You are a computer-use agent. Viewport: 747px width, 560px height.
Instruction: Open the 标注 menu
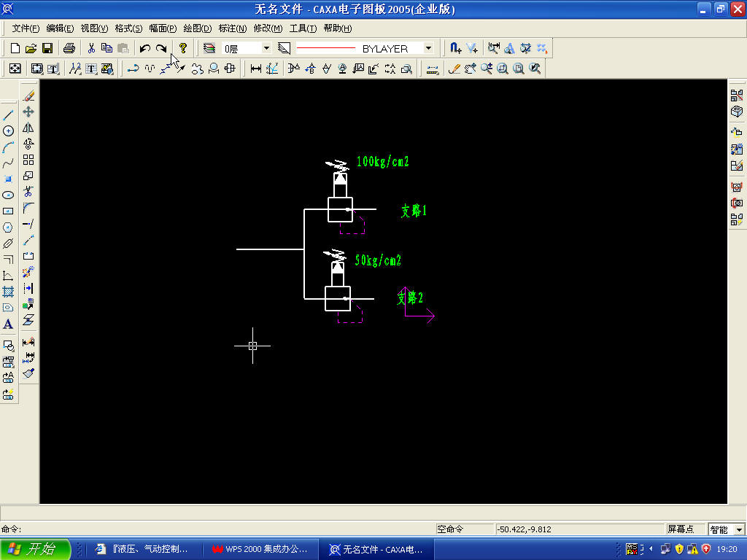point(232,28)
